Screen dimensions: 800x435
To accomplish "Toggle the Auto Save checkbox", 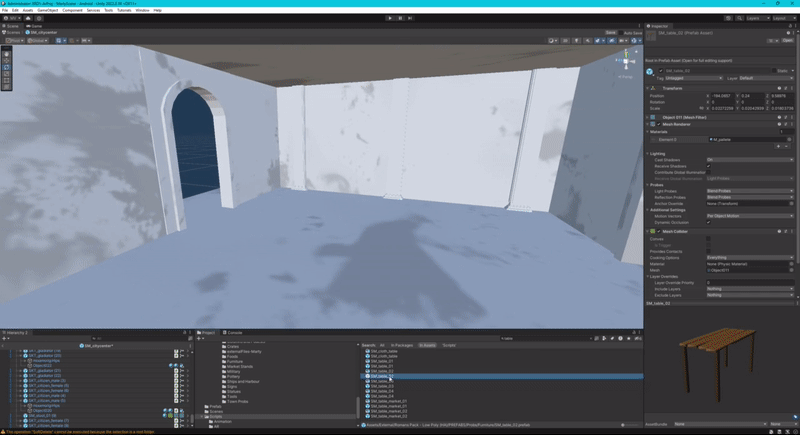I will coord(621,32).
